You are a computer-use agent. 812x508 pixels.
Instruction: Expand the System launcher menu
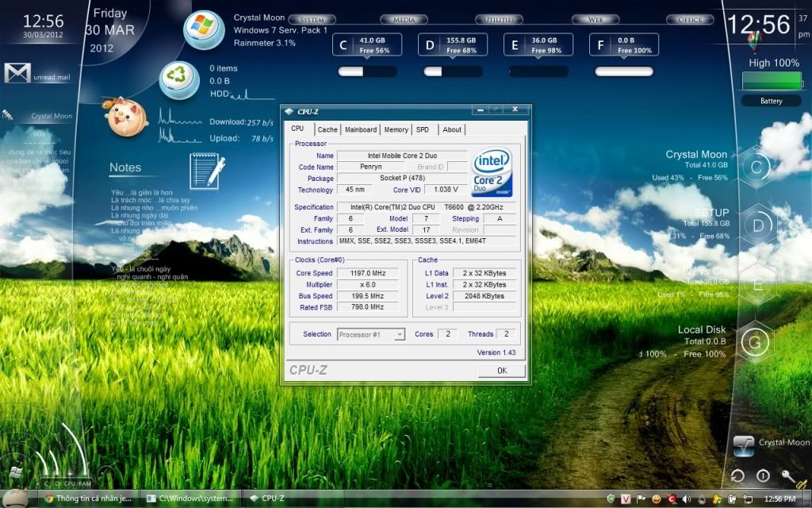(312, 20)
